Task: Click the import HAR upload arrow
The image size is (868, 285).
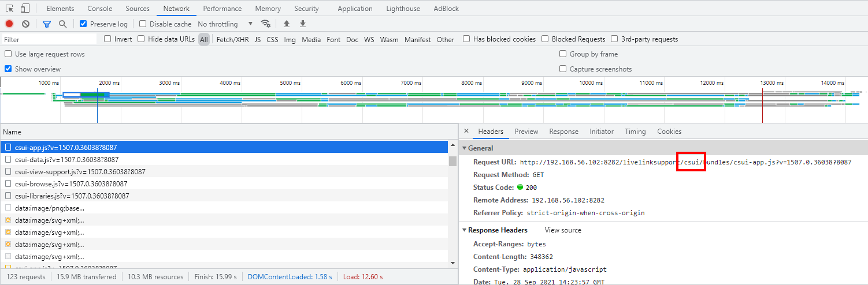Action: pos(287,24)
